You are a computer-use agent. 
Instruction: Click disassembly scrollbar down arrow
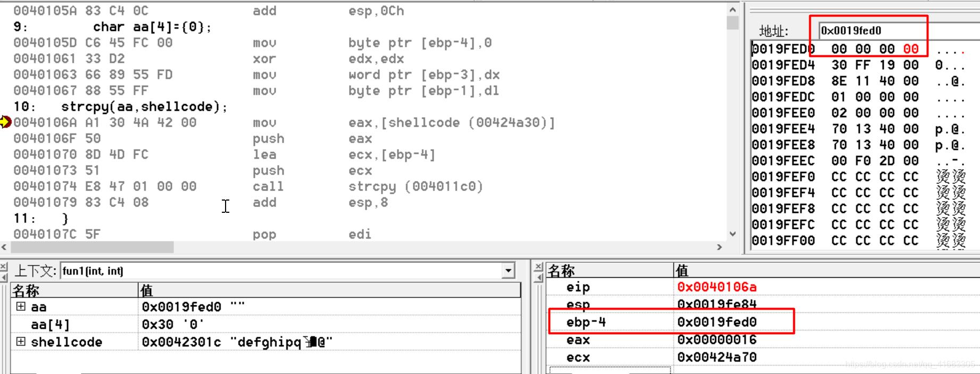point(733,234)
